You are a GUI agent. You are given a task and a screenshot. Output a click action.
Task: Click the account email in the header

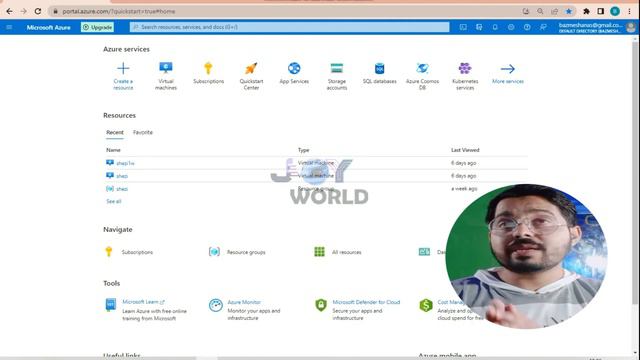pyautogui.click(x=590, y=25)
